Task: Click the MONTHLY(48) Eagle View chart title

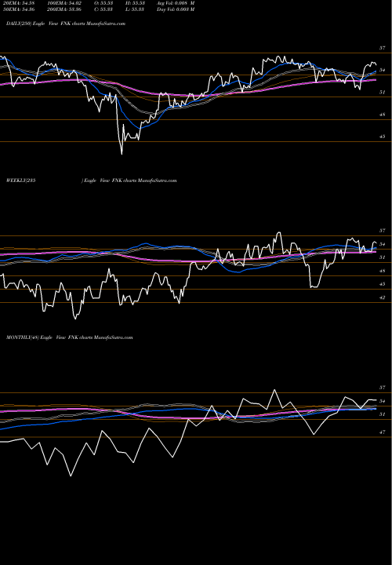Action: pos(70,337)
